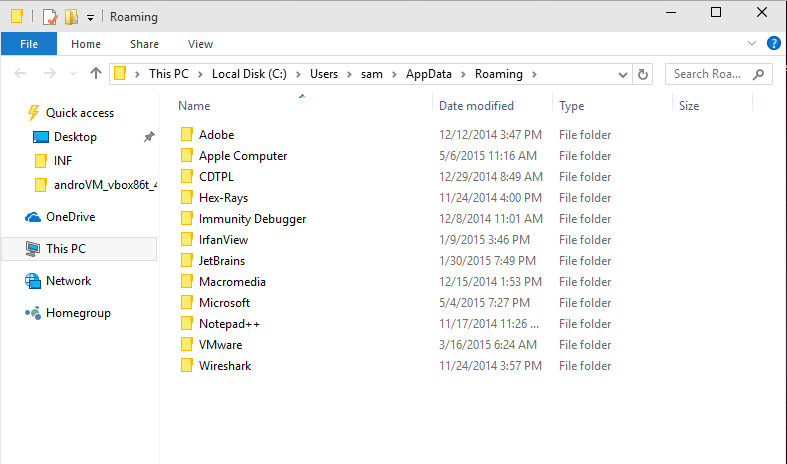Select Homegroup in the navigation pane
Image resolution: width=787 pixels, height=464 pixels.
78,313
